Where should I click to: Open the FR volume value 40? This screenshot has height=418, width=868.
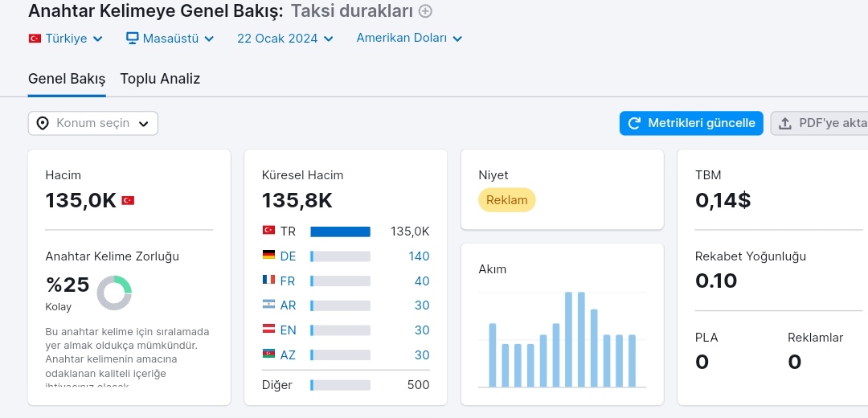[422, 281]
